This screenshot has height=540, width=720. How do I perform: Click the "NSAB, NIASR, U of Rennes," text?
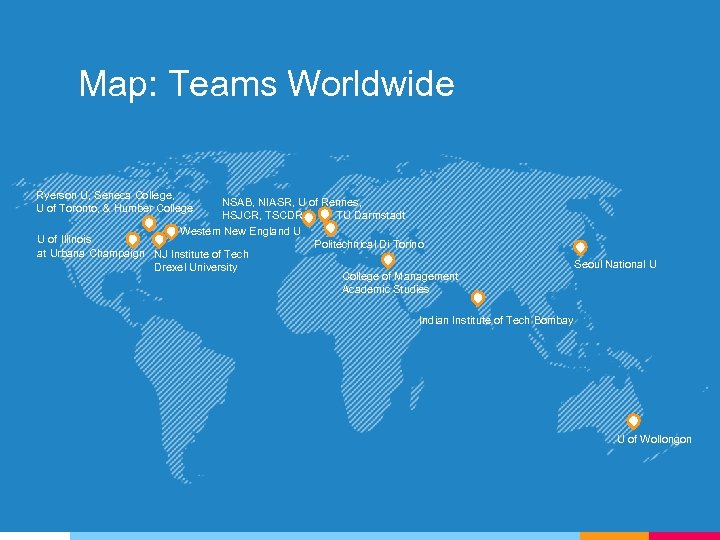coord(292,202)
